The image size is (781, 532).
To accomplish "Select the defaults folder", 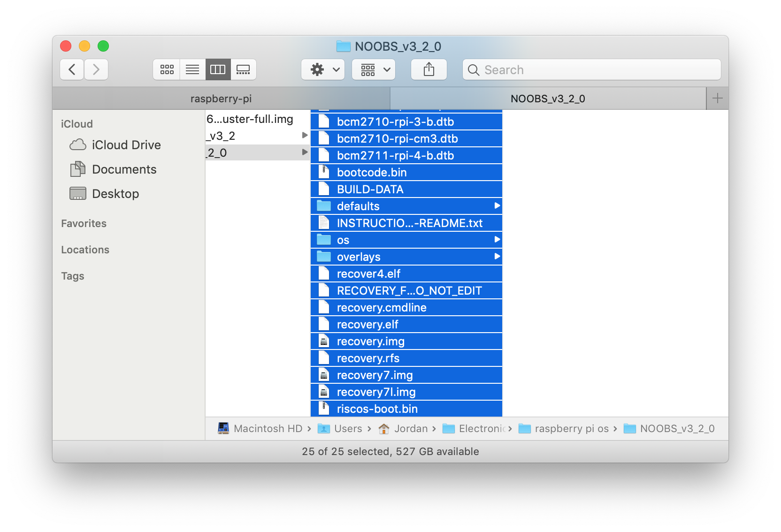I will click(406, 206).
